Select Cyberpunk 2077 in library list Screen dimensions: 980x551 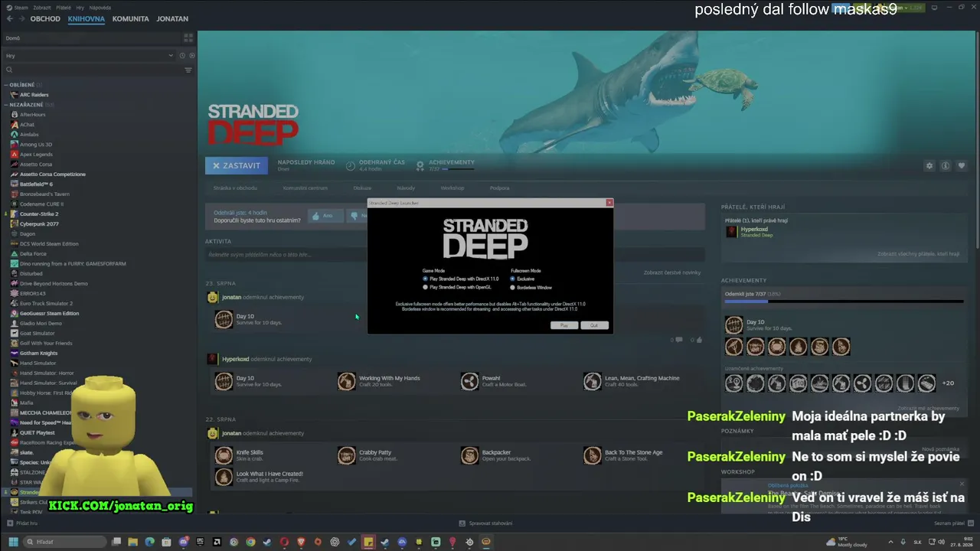[39, 224]
